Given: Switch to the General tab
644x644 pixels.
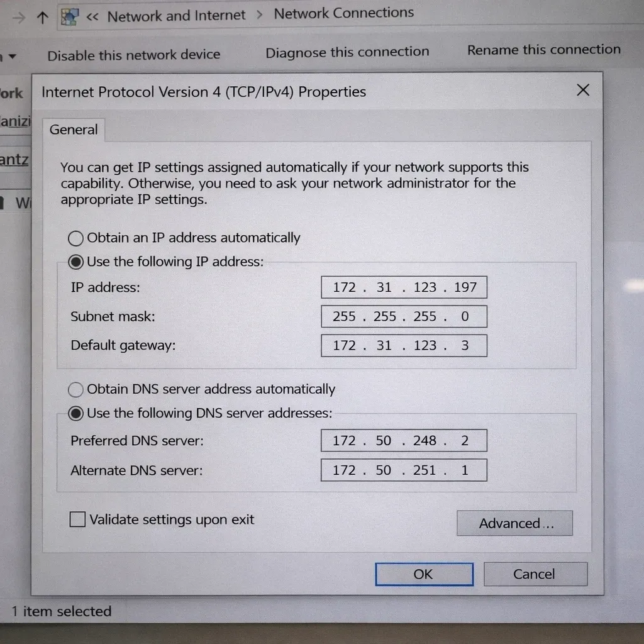Looking at the screenshot, I should 73,130.
